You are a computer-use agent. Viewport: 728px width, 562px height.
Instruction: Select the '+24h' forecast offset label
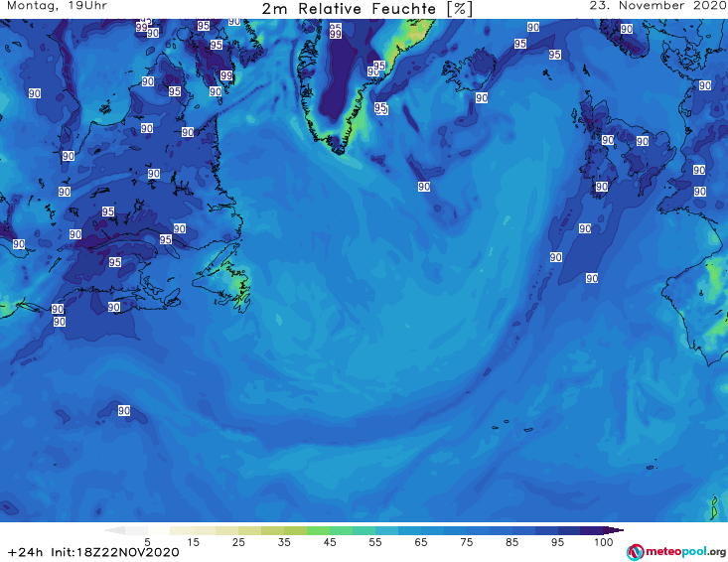pos(25,552)
